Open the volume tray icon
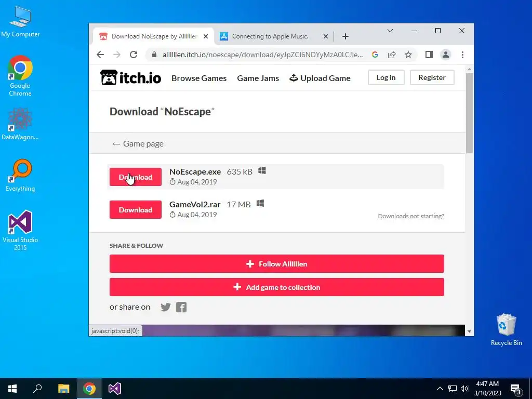This screenshot has width=532, height=399. [464, 389]
